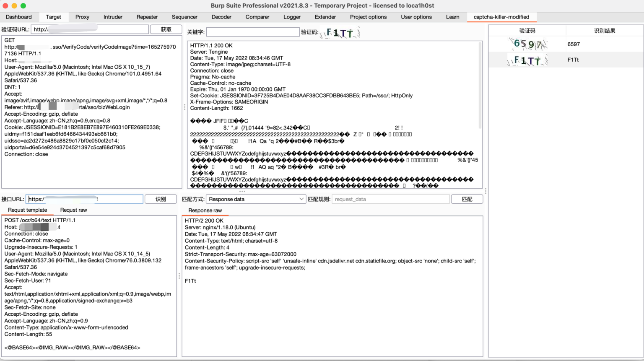
Task: Select the 6597 captcha result row
Action: click(x=574, y=44)
